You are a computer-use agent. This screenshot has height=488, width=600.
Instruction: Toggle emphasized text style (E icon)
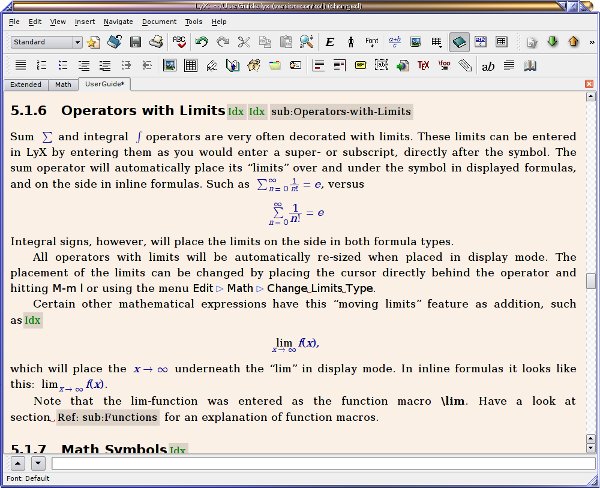coord(329,42)
